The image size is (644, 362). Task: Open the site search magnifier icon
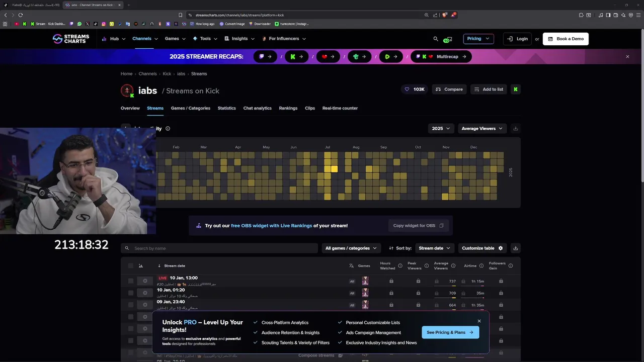coord(436,39)
